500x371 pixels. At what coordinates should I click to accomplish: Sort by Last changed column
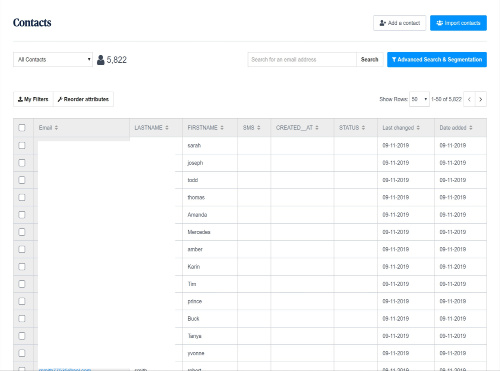(401, 128)
